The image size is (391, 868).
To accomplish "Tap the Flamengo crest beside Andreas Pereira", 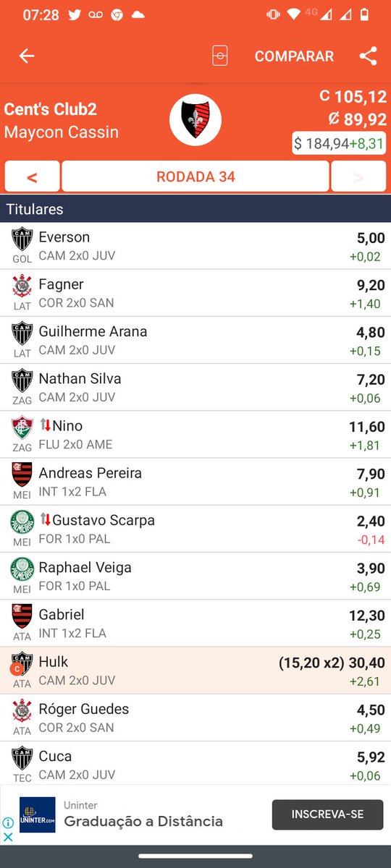I will pyautogui.click(x=22, y=475).
